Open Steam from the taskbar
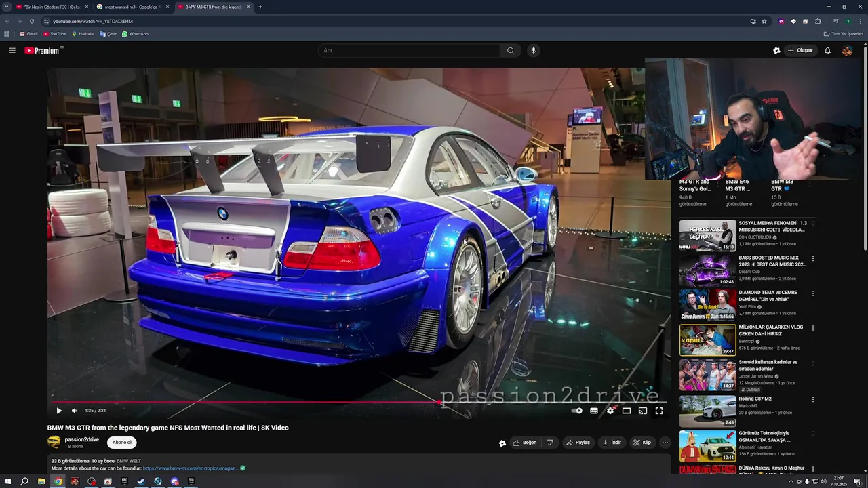 coord(141,481)
